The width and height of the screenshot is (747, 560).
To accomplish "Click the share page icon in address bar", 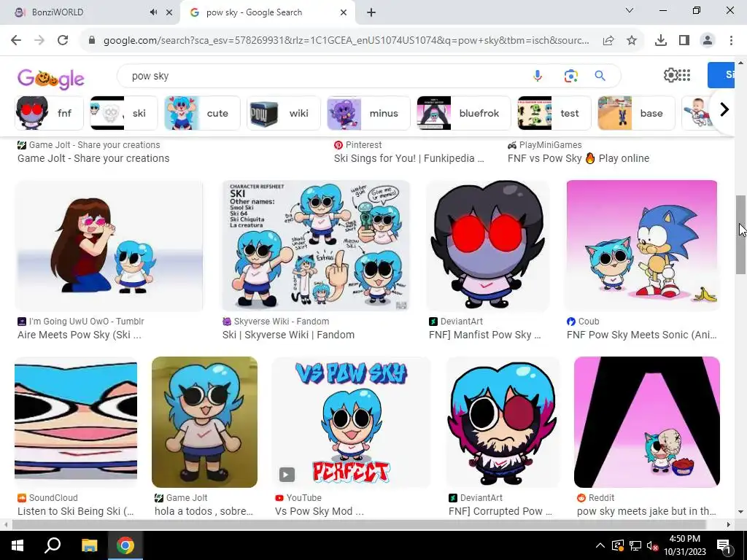I will point(608,41).
